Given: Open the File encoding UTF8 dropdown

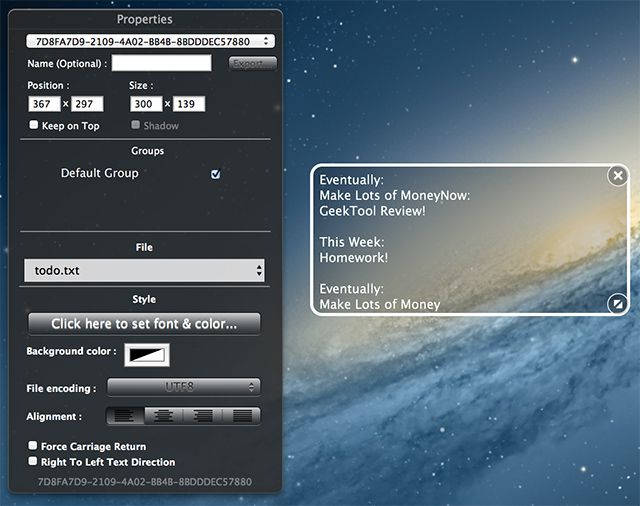Looking at the screenshot, I should click(183, 386).
